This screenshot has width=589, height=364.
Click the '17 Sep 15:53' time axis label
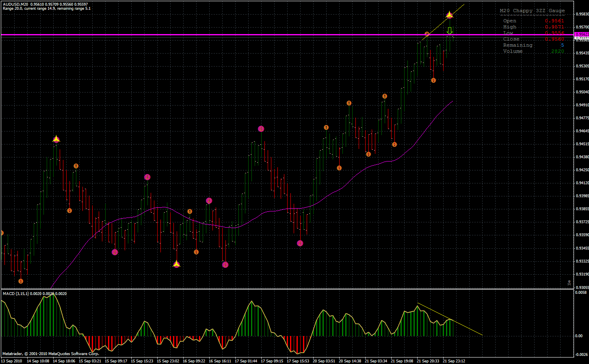point(298,361)
